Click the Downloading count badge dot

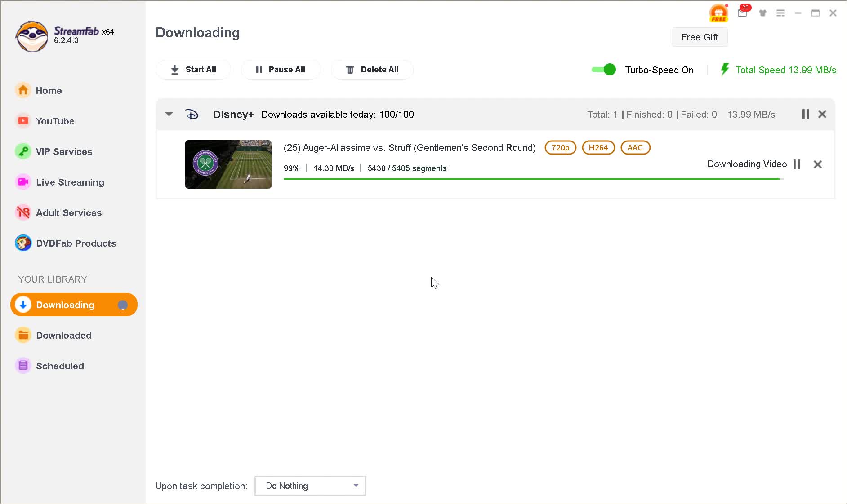122,305
